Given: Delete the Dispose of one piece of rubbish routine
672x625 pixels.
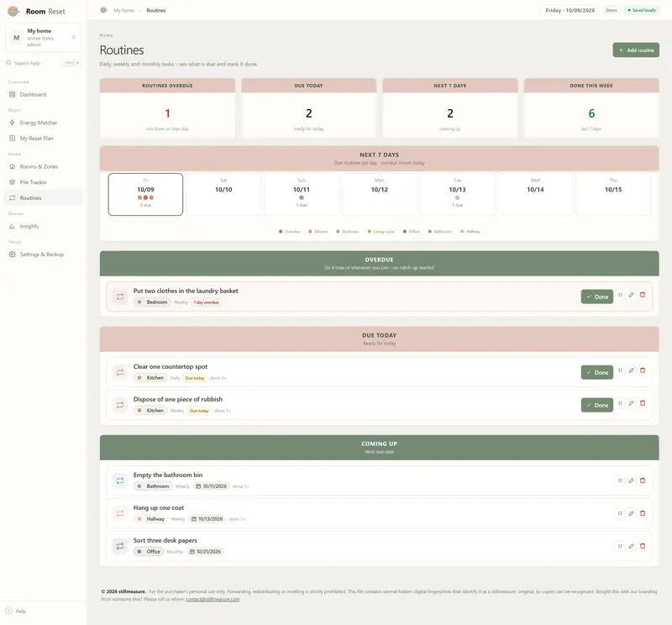Looking at the screenshot, I should tap(643, 403).
